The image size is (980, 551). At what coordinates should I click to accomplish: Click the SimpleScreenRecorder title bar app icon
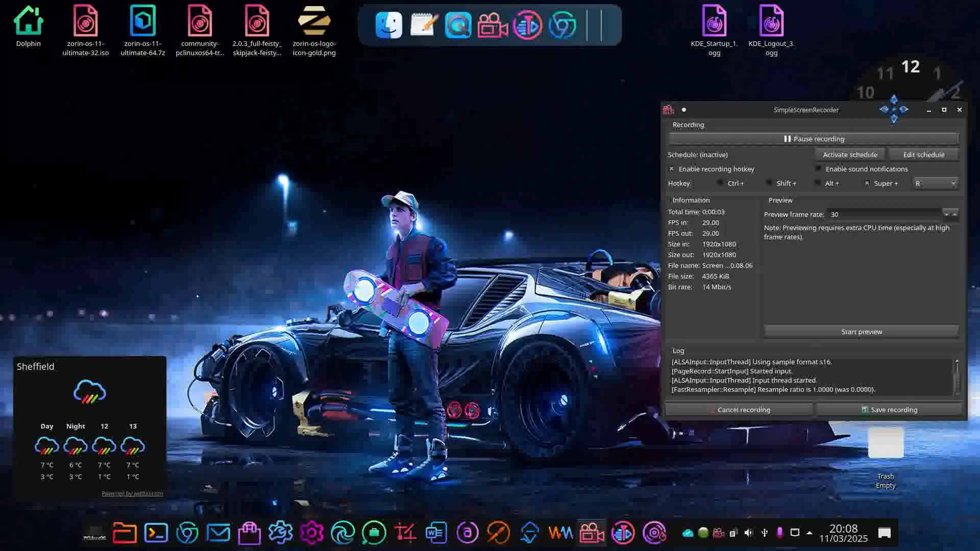(x=669, y=110)
